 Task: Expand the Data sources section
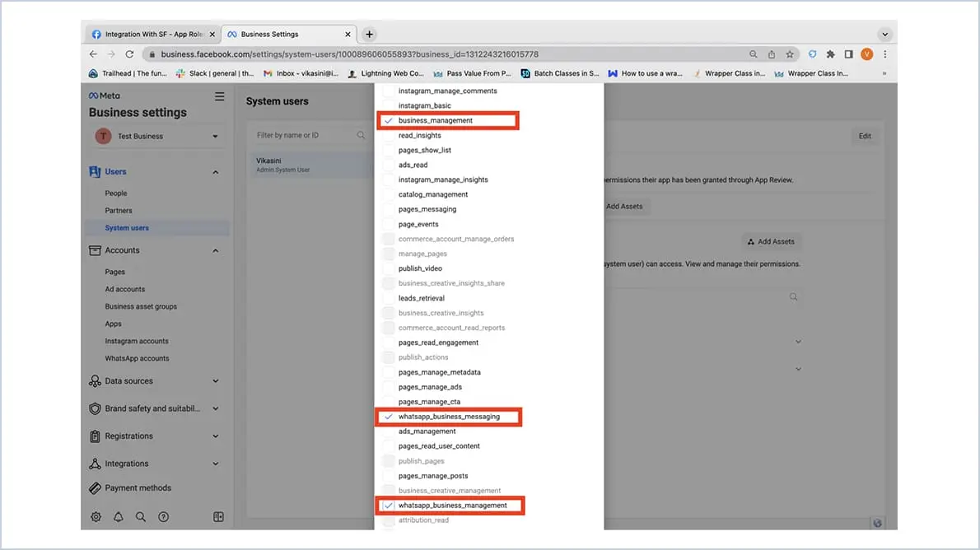tap(216, 381)
